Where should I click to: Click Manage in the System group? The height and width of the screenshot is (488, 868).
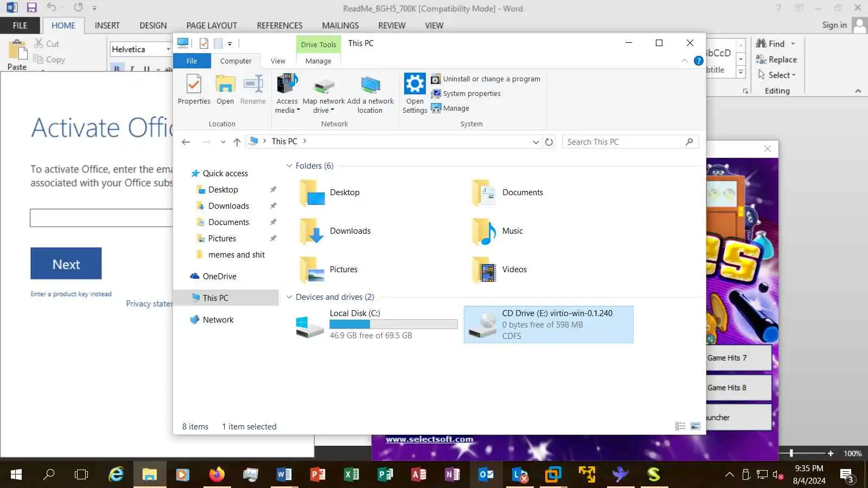(x=450, y=108)
